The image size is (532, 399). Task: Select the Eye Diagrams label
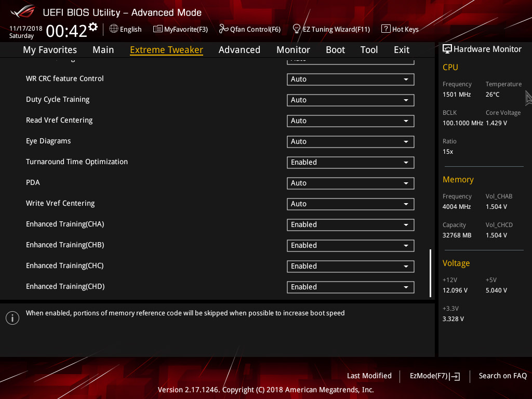pyautogui.click(x=48, y=141)
